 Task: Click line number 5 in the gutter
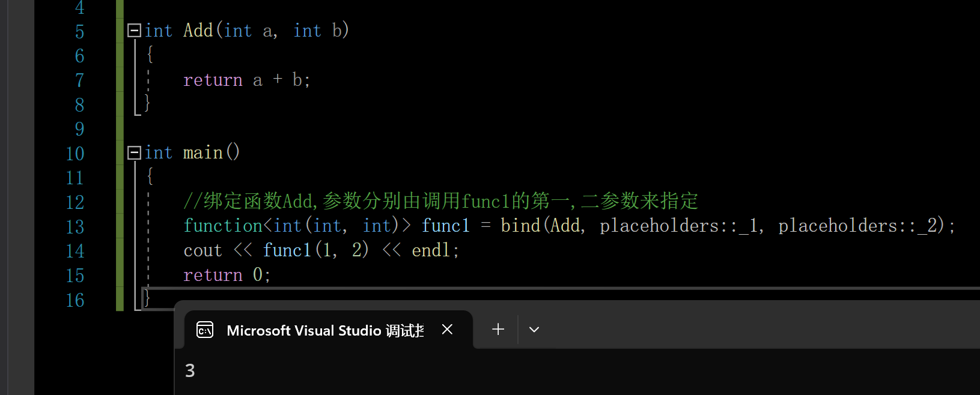pyautogui.click(x=79, y=31)
